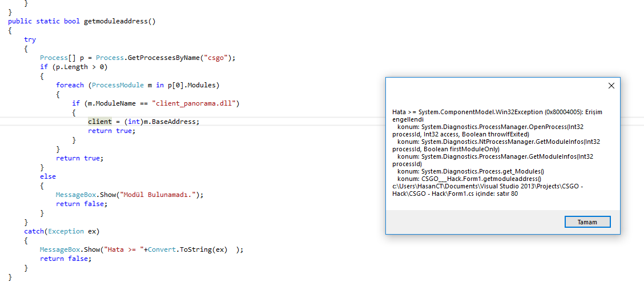
Task: Click ProcessModule type in foreach line
Action: point(118,86)
